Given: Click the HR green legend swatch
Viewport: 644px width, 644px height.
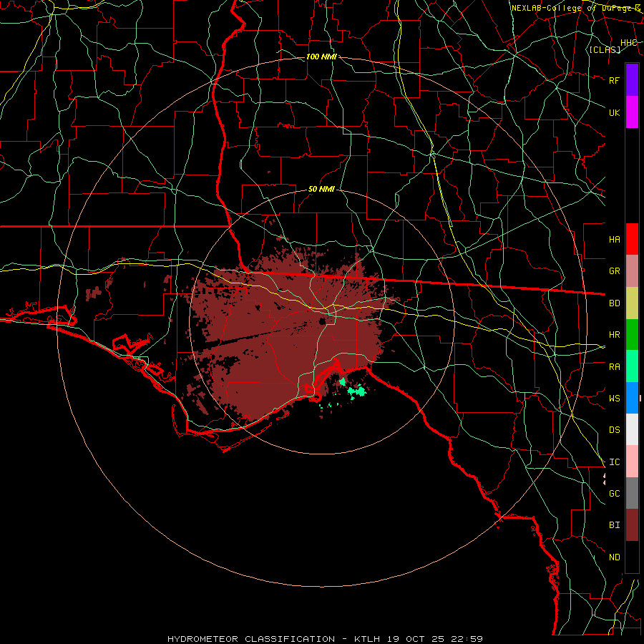Looking at the screenshot, I should coord(632,335).
